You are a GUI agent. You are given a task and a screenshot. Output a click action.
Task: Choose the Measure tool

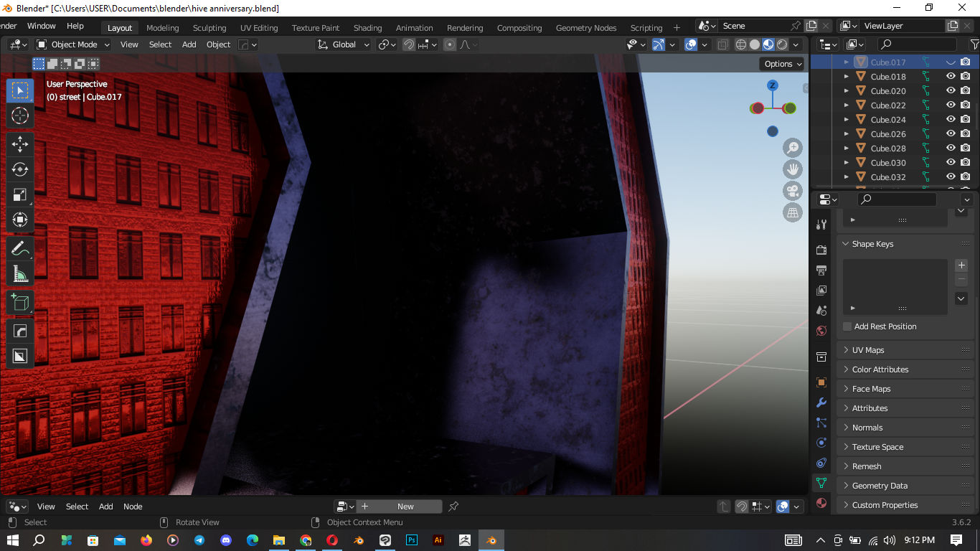[x=20, y=273]
